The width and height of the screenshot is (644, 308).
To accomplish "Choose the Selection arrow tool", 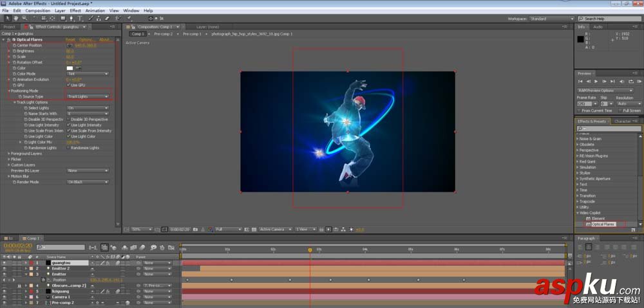I will 6,19.
